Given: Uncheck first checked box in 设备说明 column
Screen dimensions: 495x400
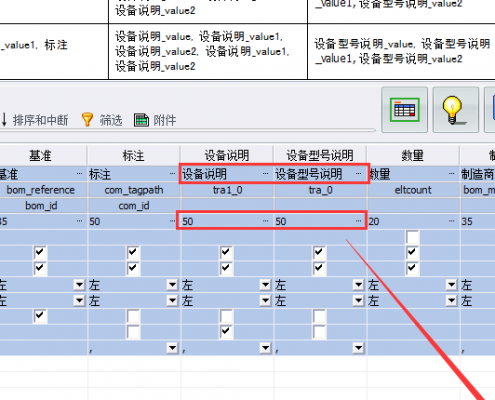Looking at the screenshot, I should (x=226, y=252).
